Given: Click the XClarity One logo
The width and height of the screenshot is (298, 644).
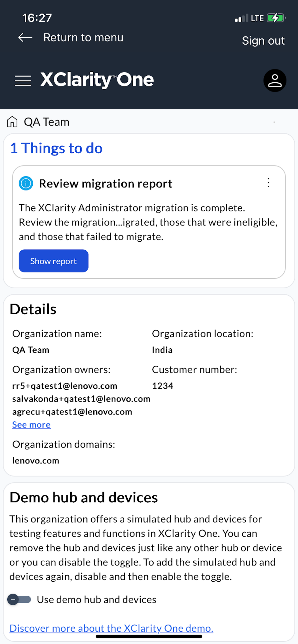Looking at the screenshot, I should (97, 80).
